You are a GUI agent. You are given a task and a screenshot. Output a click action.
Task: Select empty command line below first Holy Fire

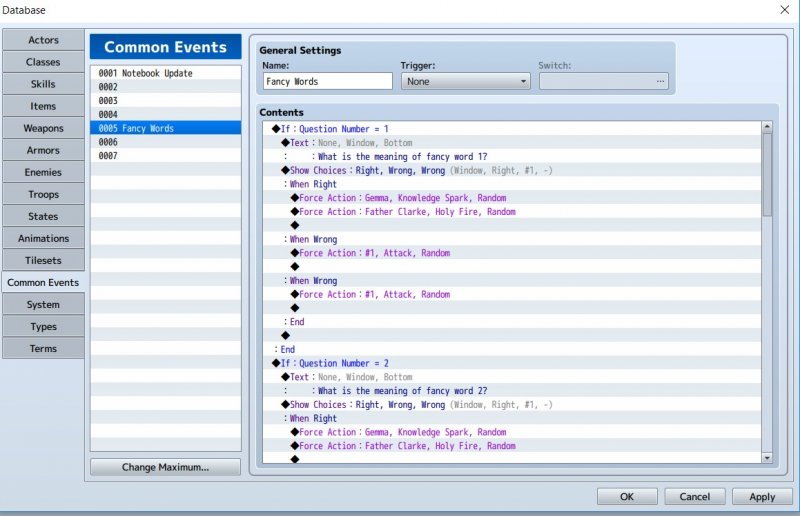[512, 225]
